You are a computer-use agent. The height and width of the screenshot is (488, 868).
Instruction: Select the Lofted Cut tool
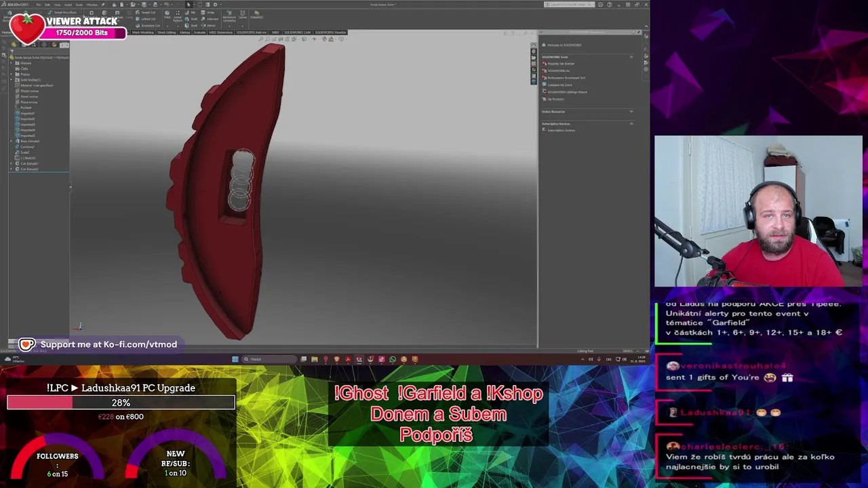(145, 19)
